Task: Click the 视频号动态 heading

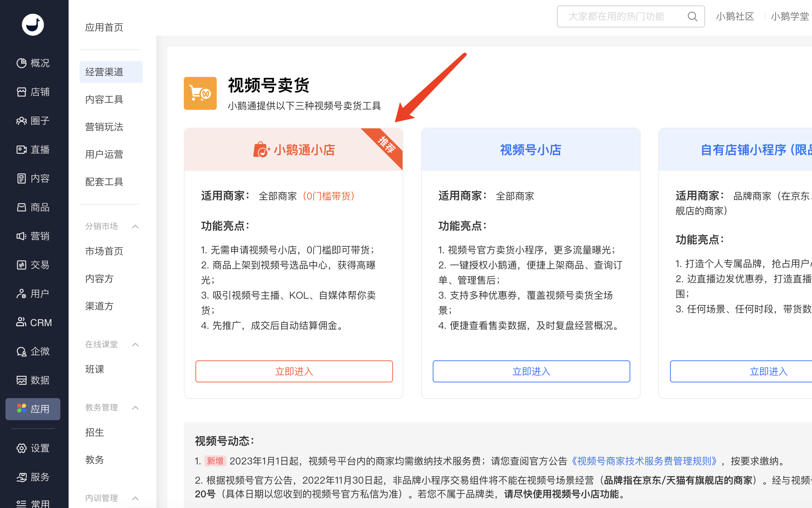Action: (x=225, y=441)
